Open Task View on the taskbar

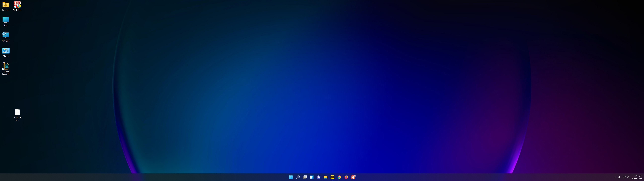pyautogui.click(x=305, y=177)
